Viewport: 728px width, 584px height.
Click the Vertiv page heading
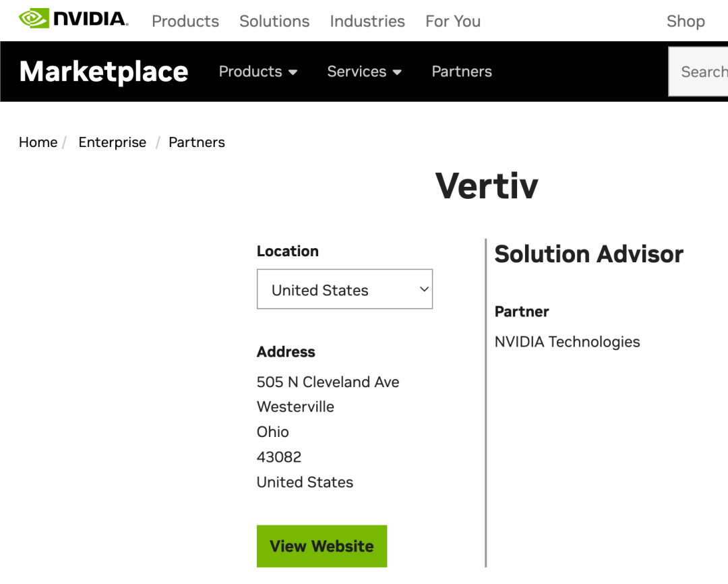(x=487, y=185)
